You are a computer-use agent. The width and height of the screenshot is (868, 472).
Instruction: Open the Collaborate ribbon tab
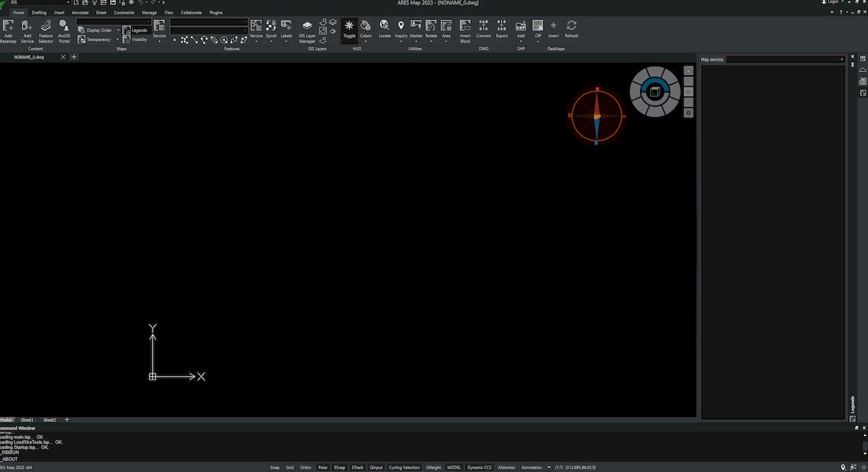pyautogui.click(x=192, y=12)
